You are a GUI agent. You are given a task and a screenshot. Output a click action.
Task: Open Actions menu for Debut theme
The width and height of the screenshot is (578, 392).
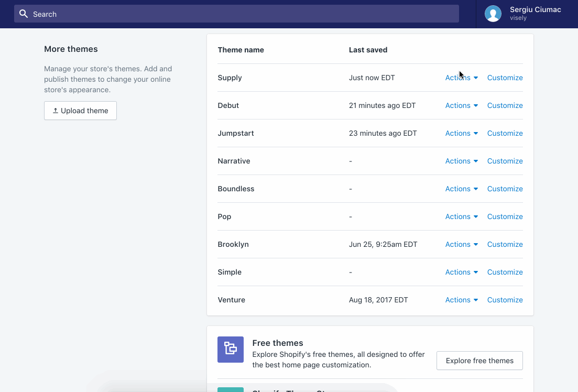click(461, 105)
